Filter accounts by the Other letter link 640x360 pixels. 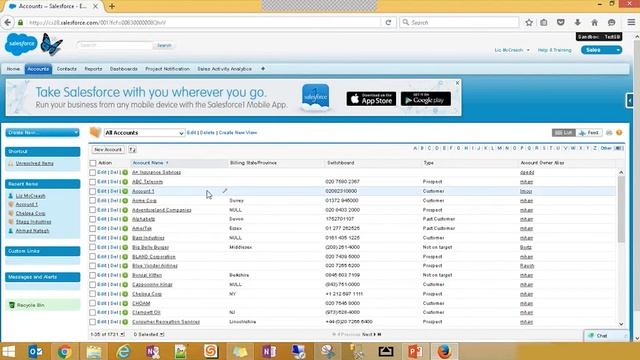pyautogui.click(x=606, y=148)
